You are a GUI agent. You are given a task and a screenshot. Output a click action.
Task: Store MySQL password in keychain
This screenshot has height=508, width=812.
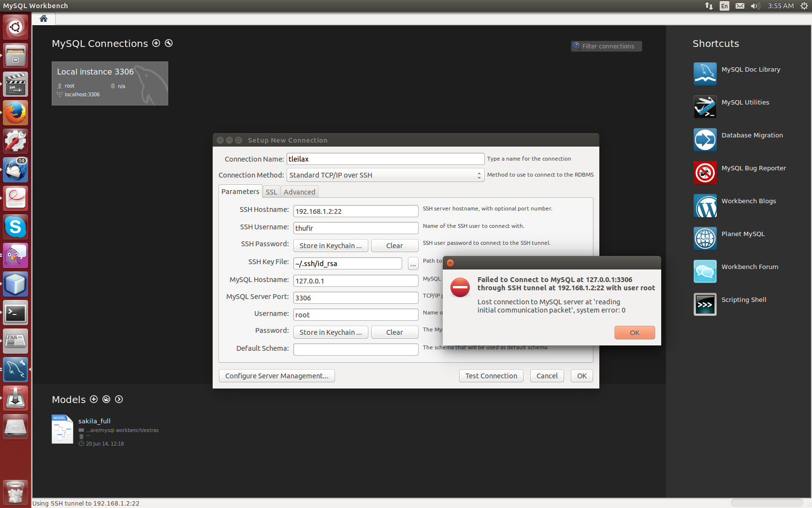point(331,332)
